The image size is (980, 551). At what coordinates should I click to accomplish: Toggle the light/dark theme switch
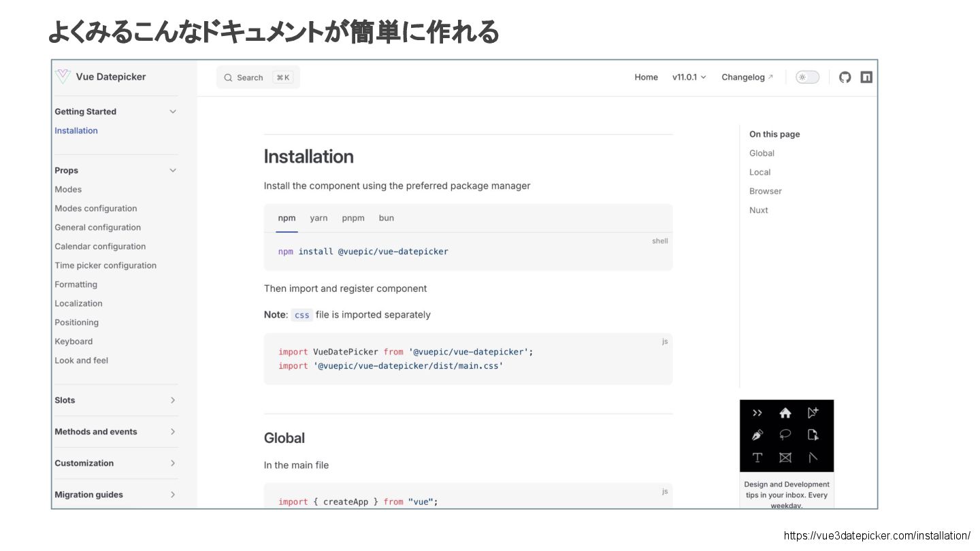[807, 78]
